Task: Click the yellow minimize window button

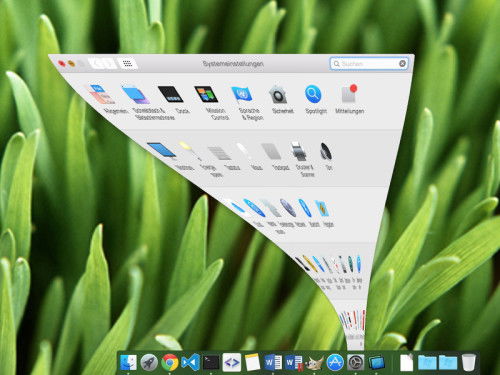Action: (71, 63)
